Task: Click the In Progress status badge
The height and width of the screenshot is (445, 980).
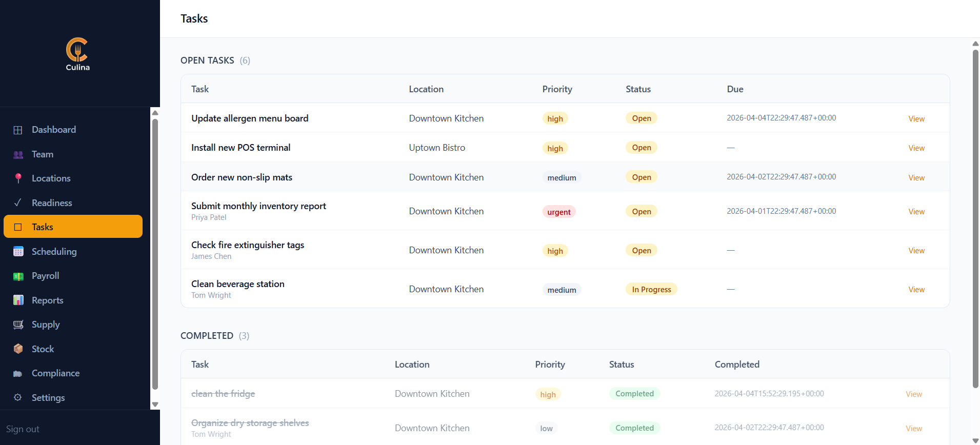Action: click(x=651, y=289)
